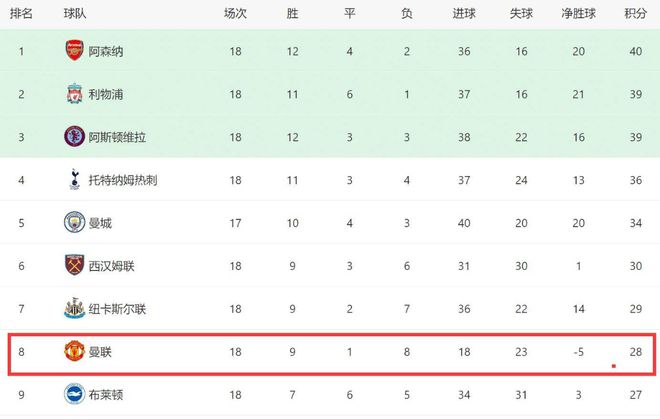Click the small red marker near 28
The height and width of the screenshot is (419, 660).
tap(614, 366)
